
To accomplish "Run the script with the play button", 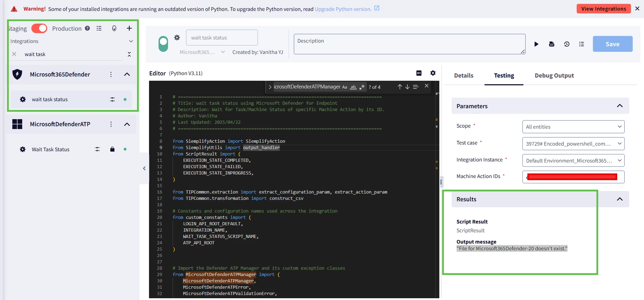I will pyautogui.click(x=536, y=44).
